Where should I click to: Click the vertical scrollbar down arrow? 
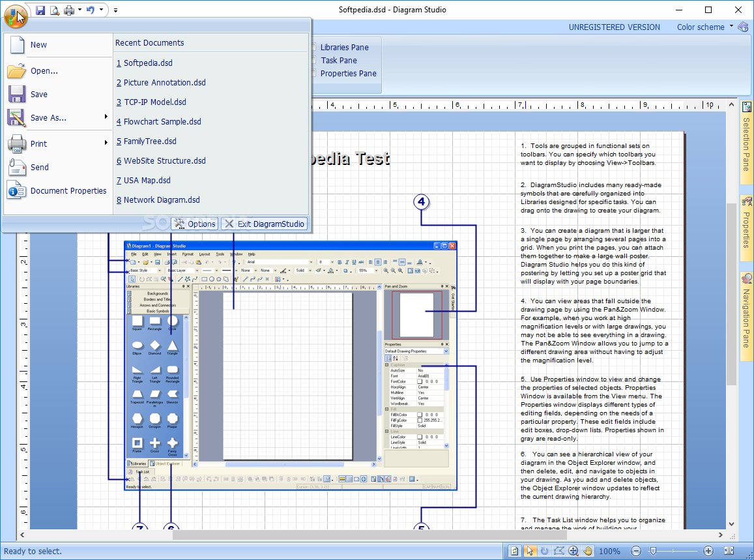tap(731, 524)
